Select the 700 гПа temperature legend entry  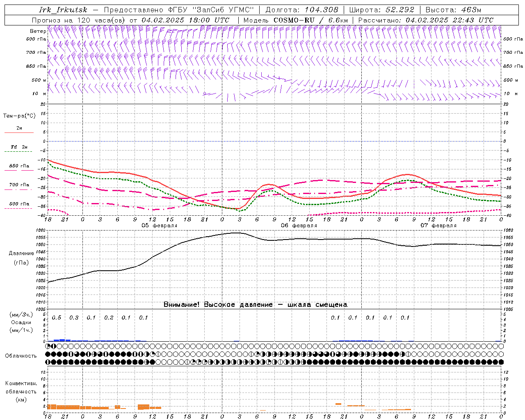pos(19,185)
